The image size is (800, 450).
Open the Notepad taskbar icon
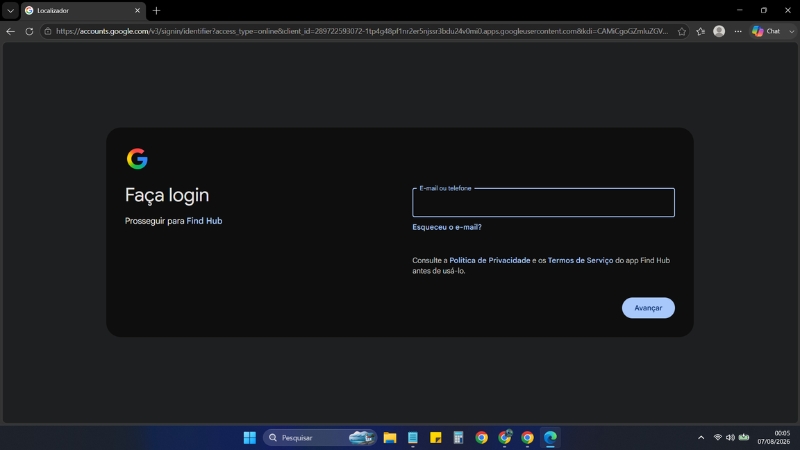point(413,437)
